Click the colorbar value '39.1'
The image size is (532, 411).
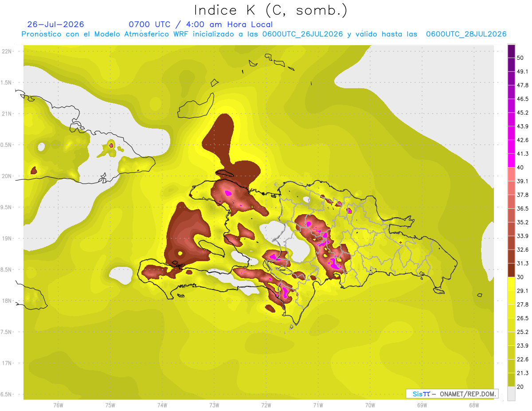pyautogui.click(x=522, y=181)
